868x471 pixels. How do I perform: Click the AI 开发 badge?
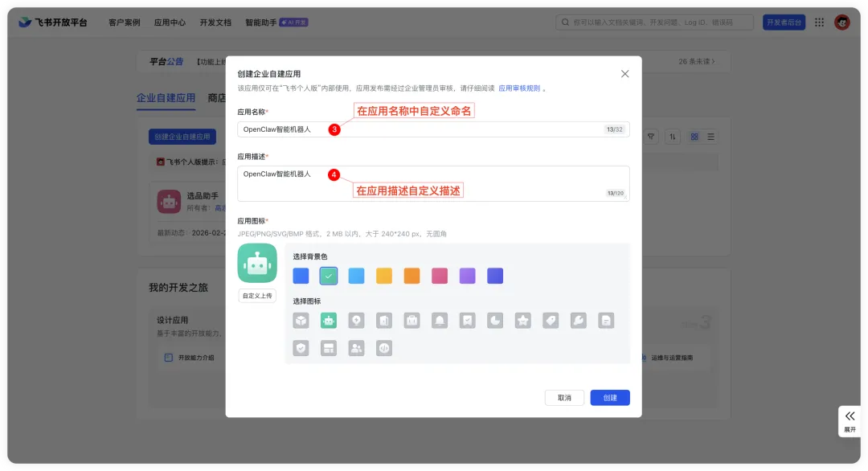click(x=294, y=23)
